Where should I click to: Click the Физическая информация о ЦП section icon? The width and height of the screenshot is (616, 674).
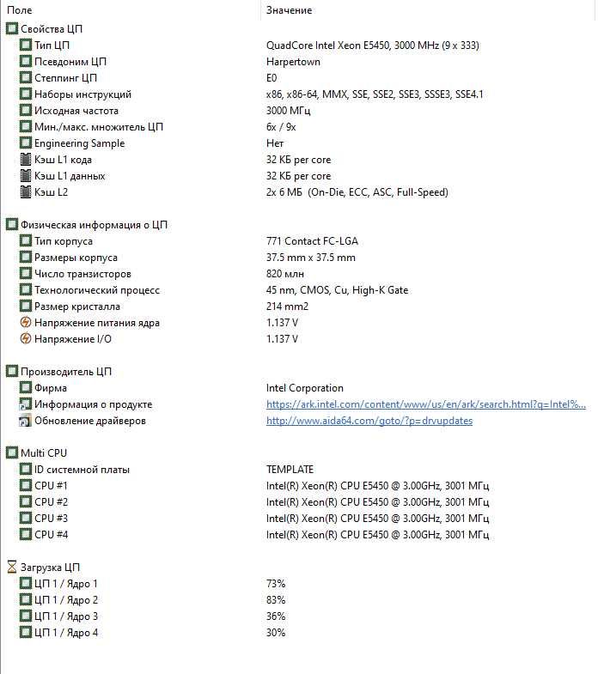point(12,225)
